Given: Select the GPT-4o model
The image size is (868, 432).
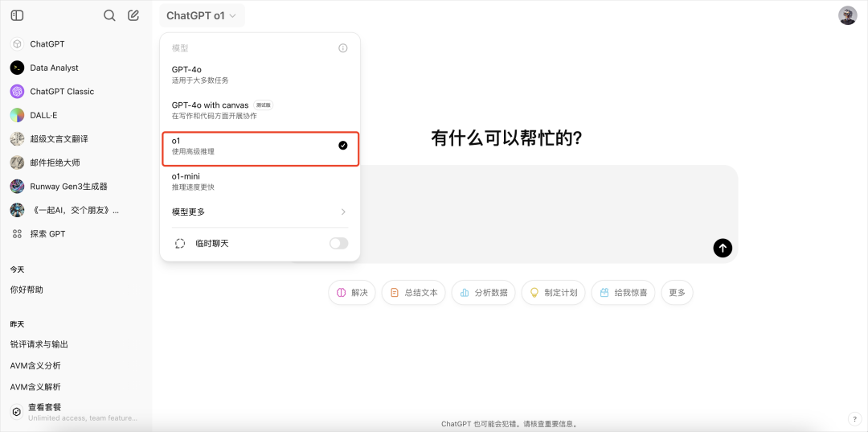Looking at the screenshot, I should pyautogui.click(x=260, y=75).
